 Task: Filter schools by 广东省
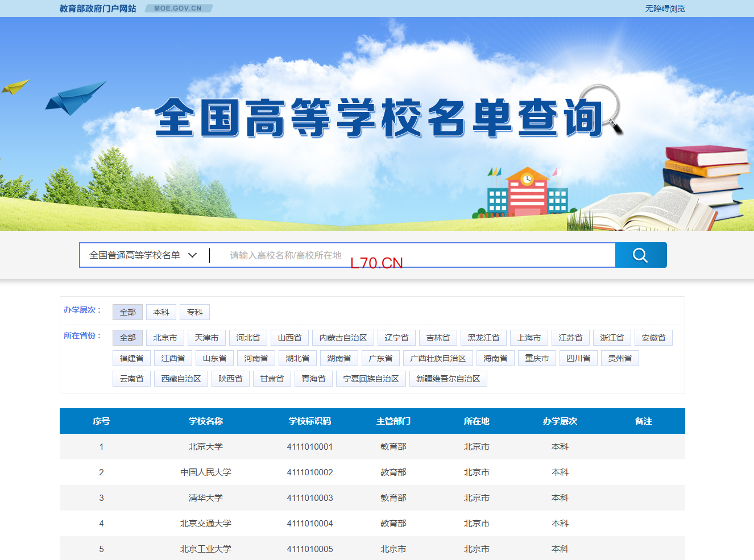380,358
